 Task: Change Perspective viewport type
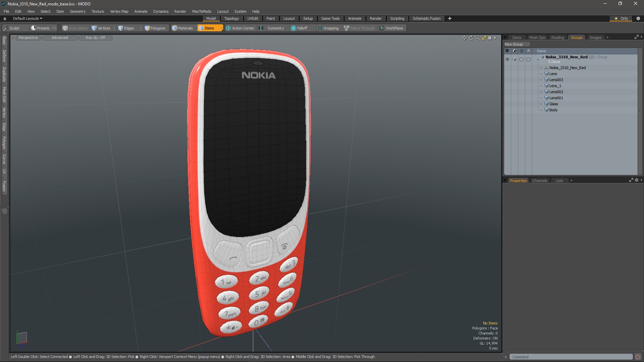tap(28, 38)
